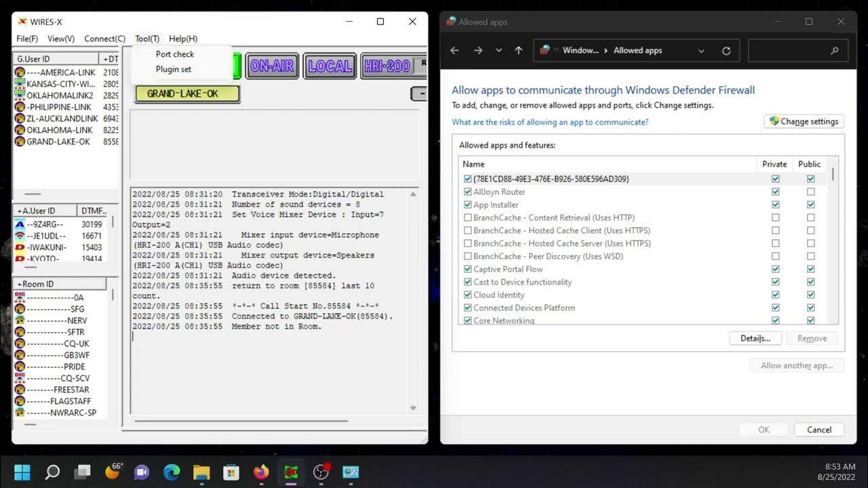
Task: Click search box in Allowed apps window
Action: [797, 51]
